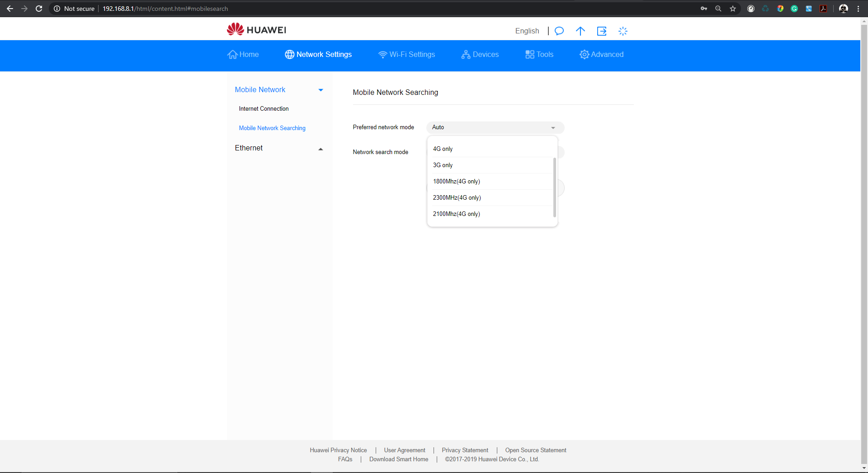Open the Tools tab

pyautogui.click(x=539, y=54)
